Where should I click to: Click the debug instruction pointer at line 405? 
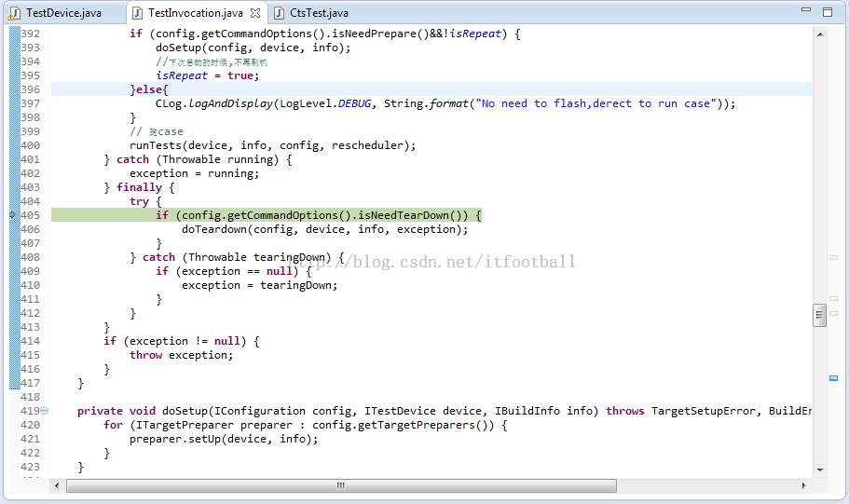[x=12, y=215]
